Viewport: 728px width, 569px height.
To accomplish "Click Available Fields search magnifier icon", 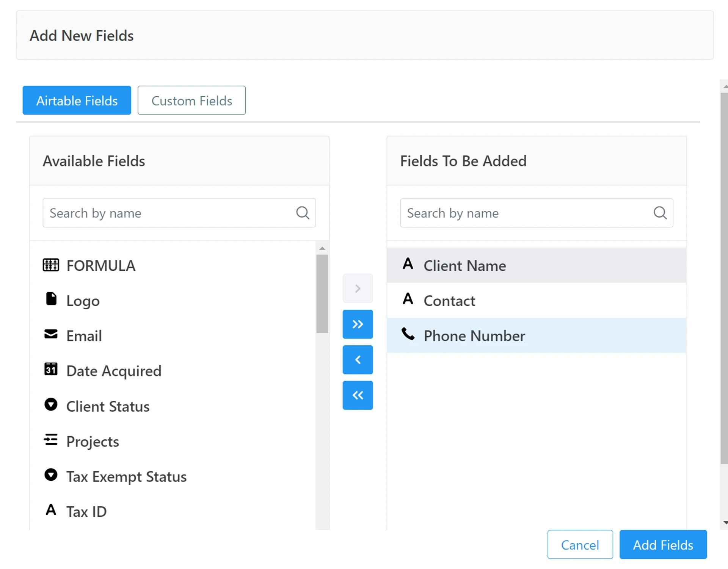I will [x=303, y=213].
